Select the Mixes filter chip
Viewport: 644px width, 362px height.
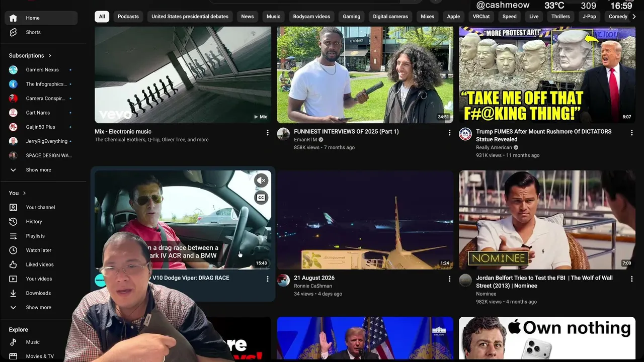(427, 17)
